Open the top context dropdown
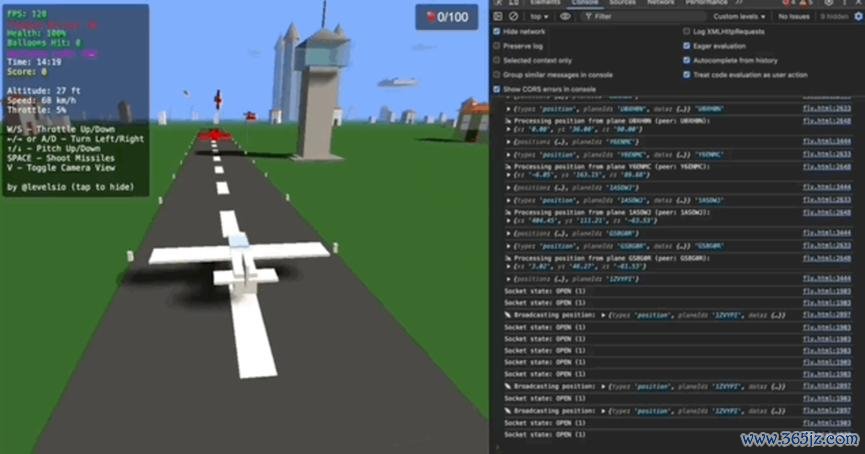This screenshot has width=865, height=454. click(x=539, y=17)
